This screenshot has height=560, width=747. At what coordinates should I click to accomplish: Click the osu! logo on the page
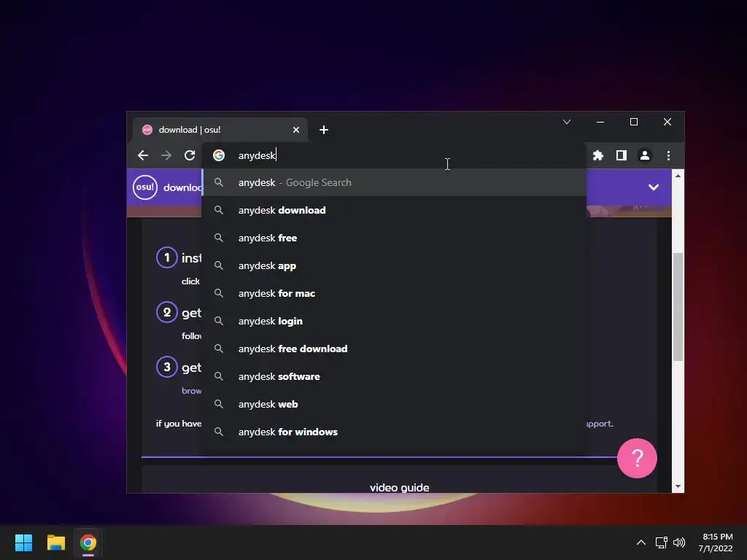click(145, 187)
